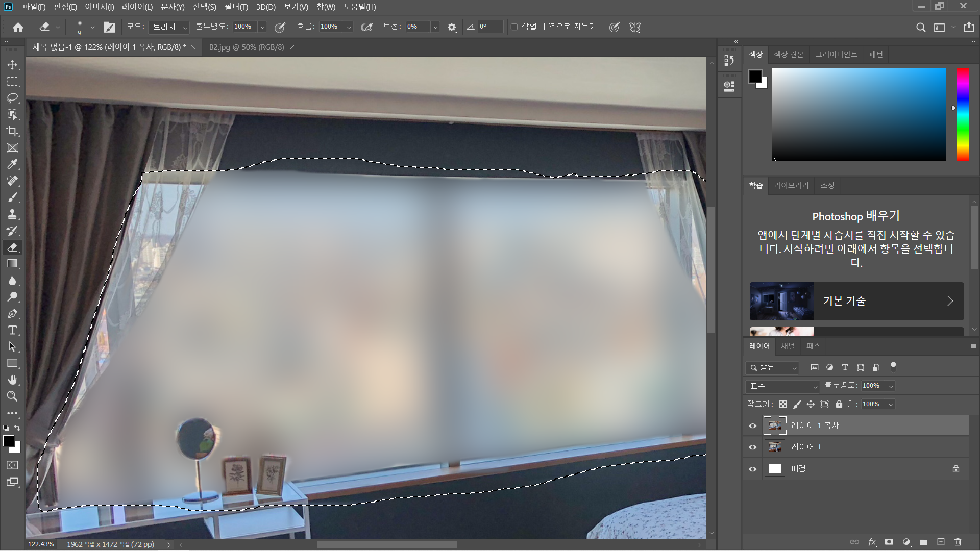This screenshot has height=551, width=980.
Task: Select the Gradient tool
Action: pos(12,264)
